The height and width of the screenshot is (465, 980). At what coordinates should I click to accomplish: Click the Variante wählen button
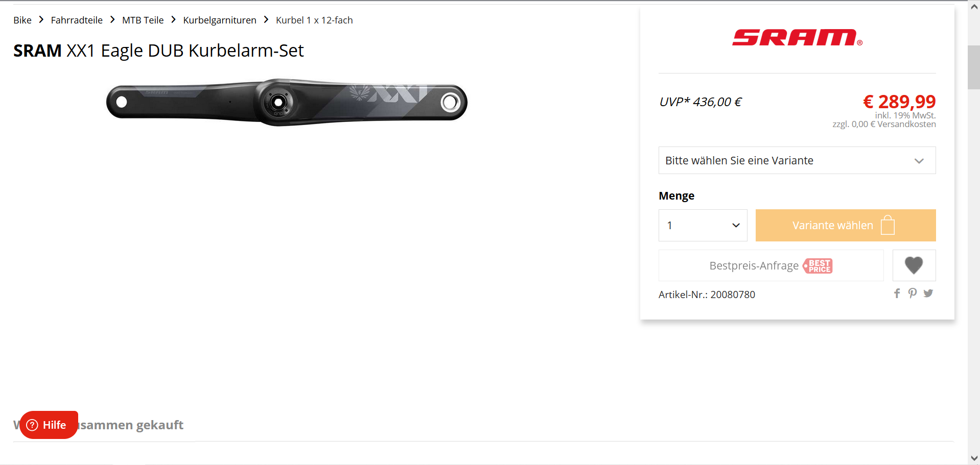(x=846, y=225)
